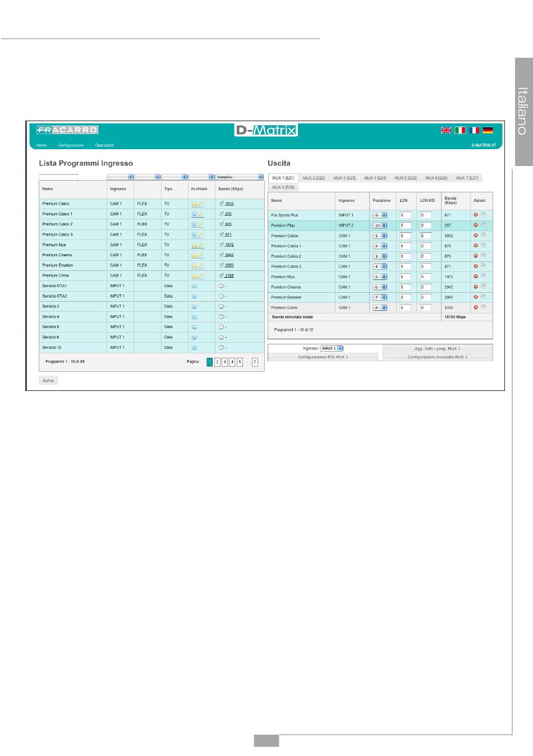This screenshot has width=533, height=756.
Task: Tick the Servizio 6 checkbox
Action: pyautogui.click(x=222, y=337)
